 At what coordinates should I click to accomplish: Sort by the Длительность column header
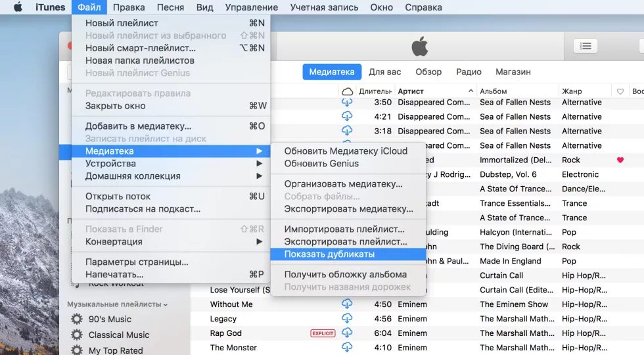[375, 91]
